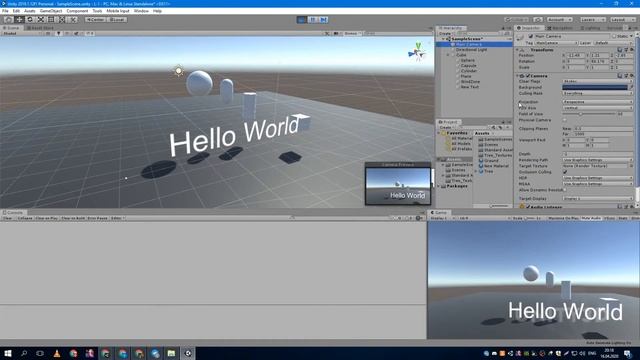Collapse the Transform component

point(517,50)
